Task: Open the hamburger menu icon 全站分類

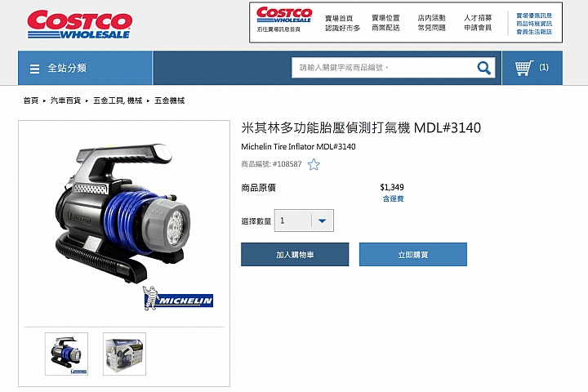Action: (34, 69)
